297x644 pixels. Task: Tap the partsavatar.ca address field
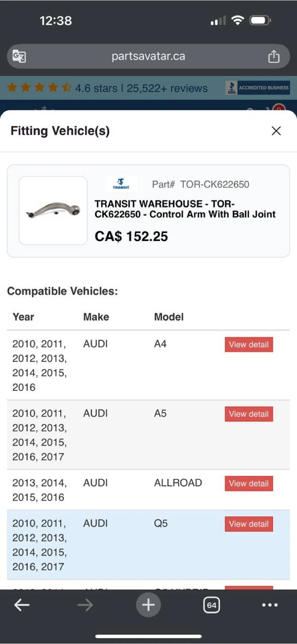148,56
